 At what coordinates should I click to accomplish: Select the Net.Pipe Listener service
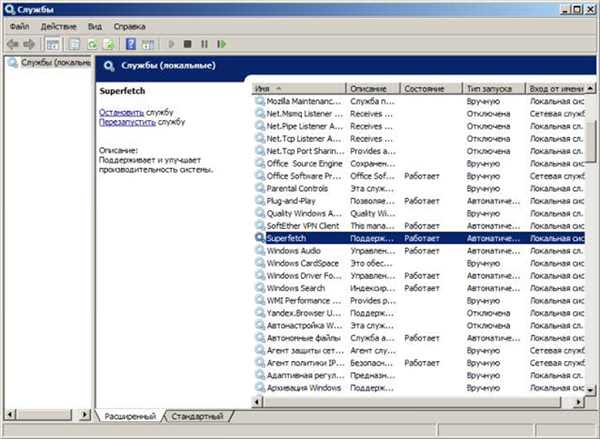[418, 126]
